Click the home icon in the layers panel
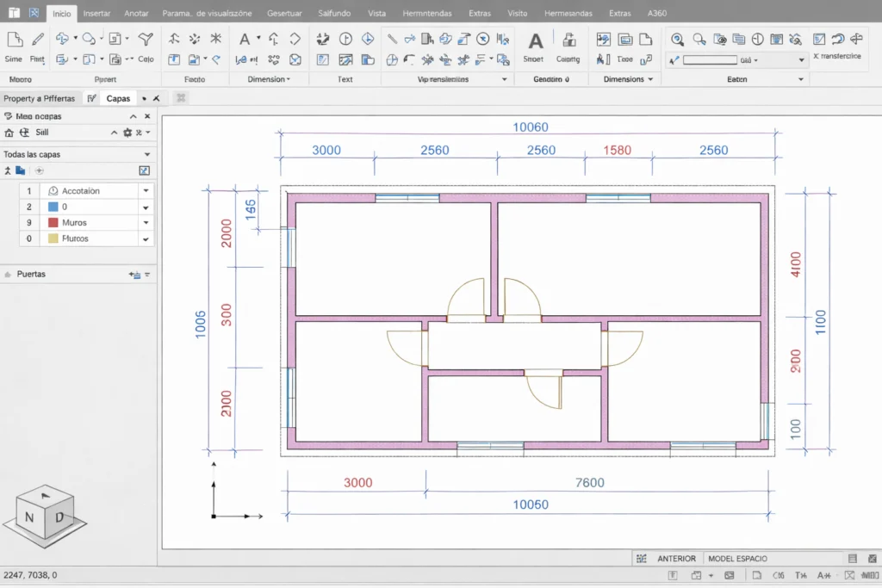 point(9,133)
